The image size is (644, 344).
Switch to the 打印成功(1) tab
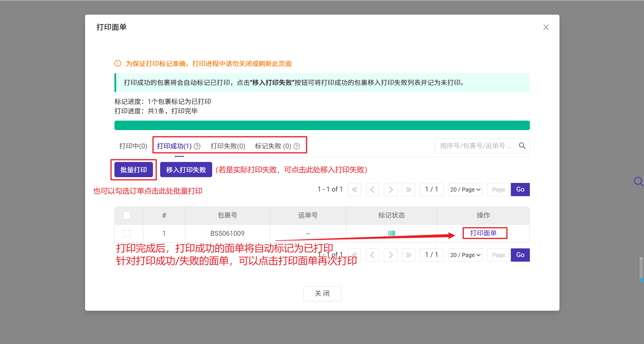click(x=174, y=146)
